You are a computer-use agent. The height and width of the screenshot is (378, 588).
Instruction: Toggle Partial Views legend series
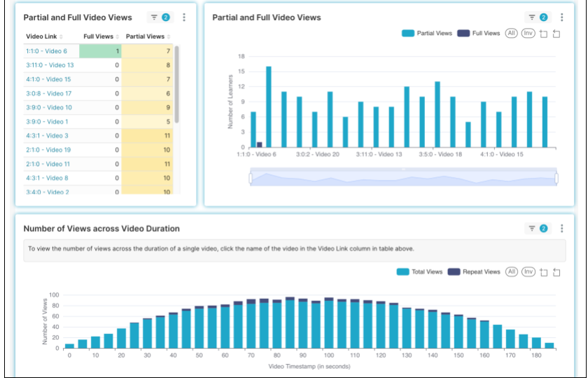[x=427, y=34]
